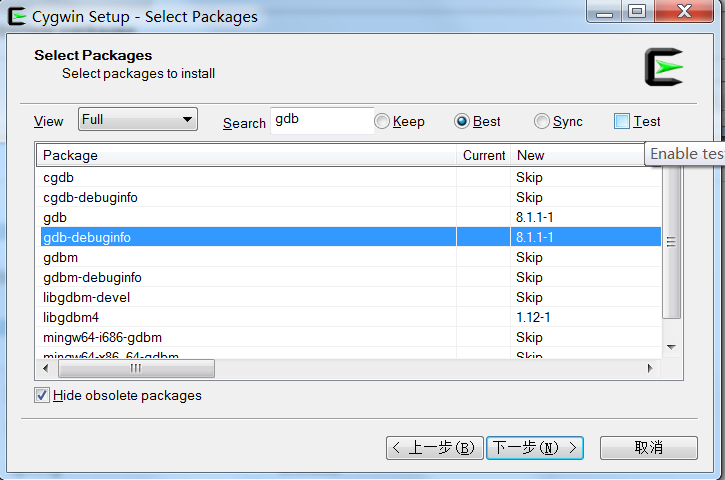Click the New column header

point(578,155)
